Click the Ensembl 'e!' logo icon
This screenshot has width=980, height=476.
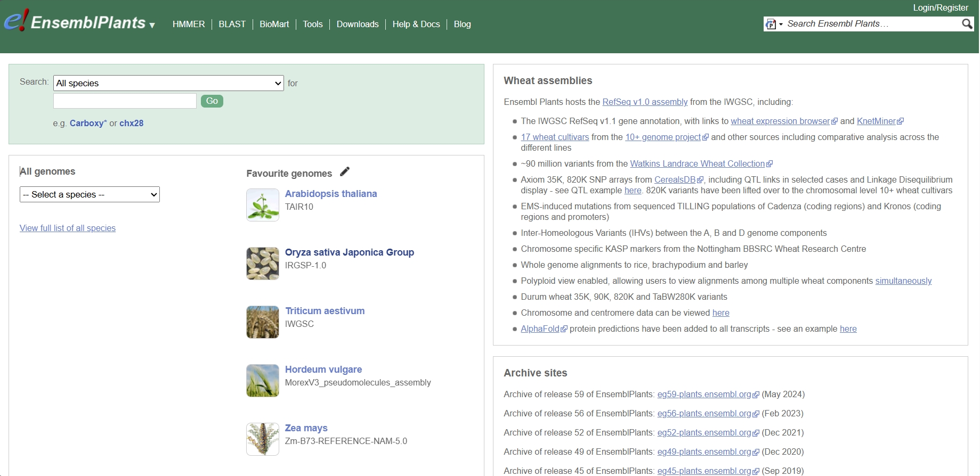pos(16,20)
